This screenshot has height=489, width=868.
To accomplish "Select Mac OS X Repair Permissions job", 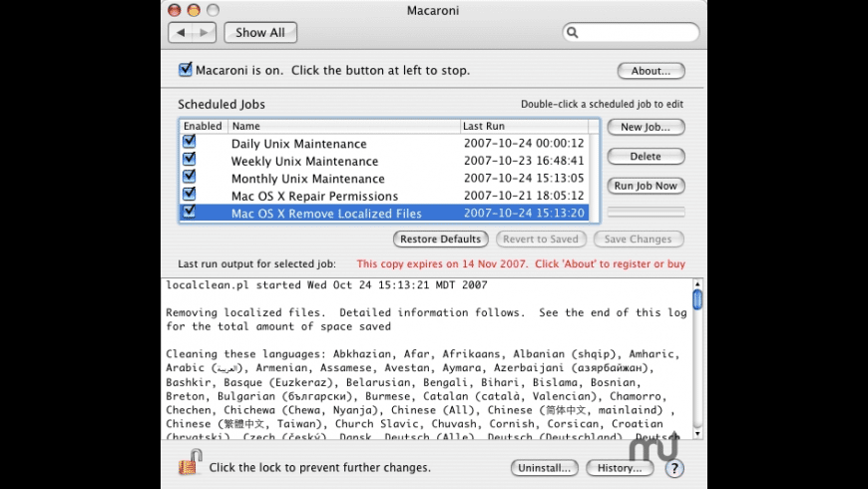I will pos(384,196).
